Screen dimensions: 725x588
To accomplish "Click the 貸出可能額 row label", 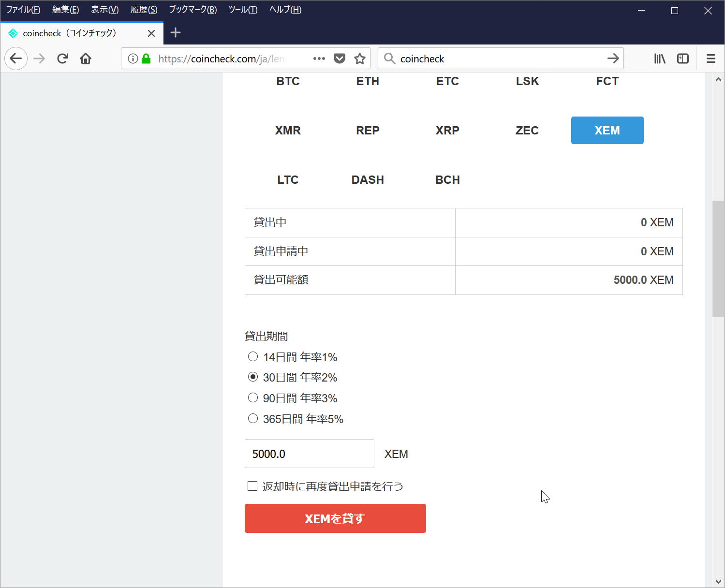I will [281, 280].
